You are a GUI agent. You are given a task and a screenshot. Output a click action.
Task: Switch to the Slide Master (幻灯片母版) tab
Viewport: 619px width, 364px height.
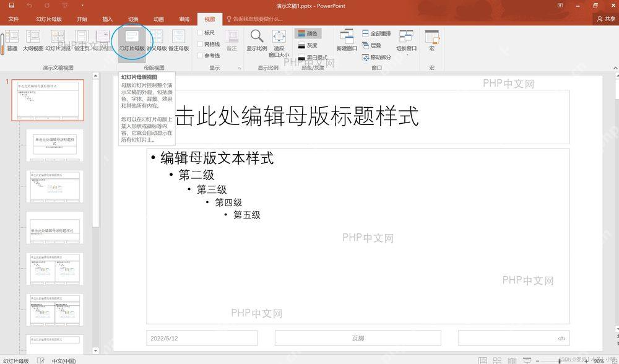[49, 19]
